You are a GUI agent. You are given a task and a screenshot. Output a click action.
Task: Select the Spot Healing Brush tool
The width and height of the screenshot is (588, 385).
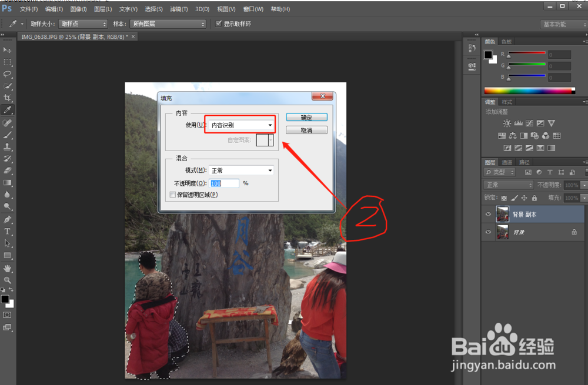(7, 123)
